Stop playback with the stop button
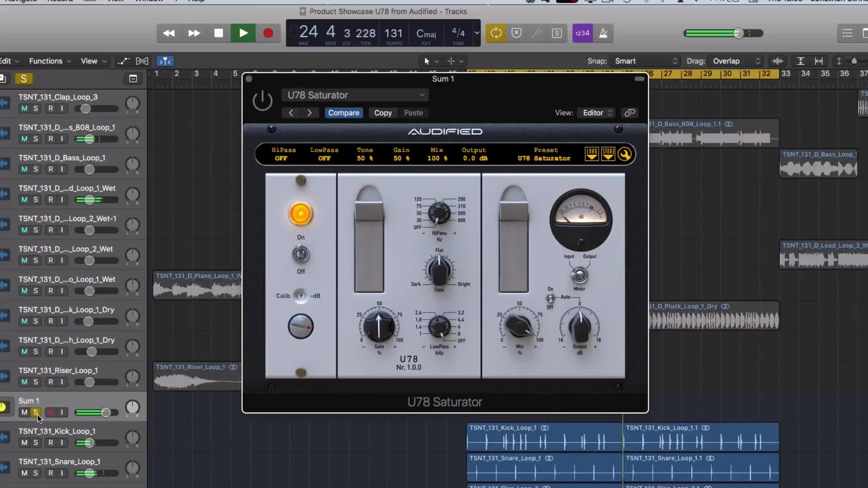Screen dimensions: 868x488 click(x=218, y=33)
